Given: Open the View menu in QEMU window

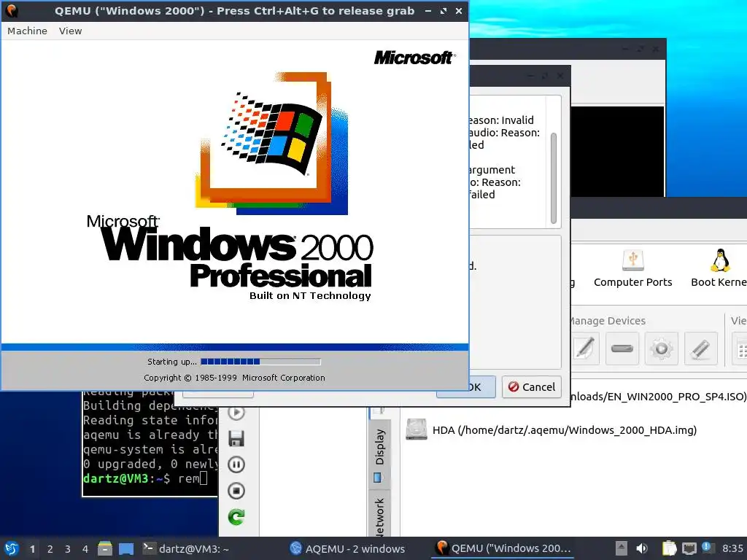Looking at the screenshot, I should click(71, 31).
